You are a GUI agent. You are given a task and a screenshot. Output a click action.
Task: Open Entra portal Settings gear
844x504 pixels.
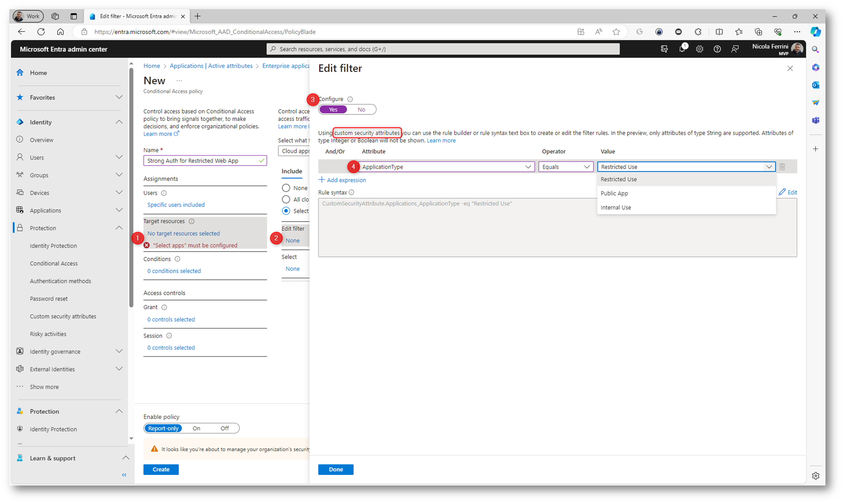699,49
